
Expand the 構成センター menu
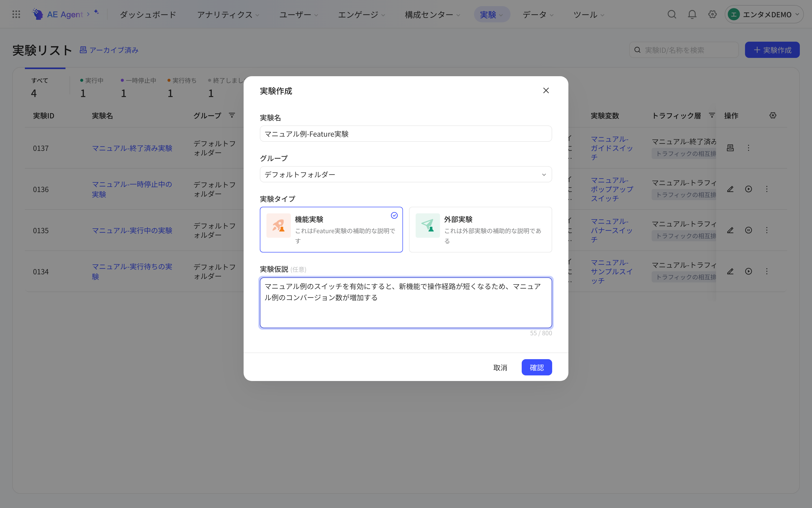[432, 14]
